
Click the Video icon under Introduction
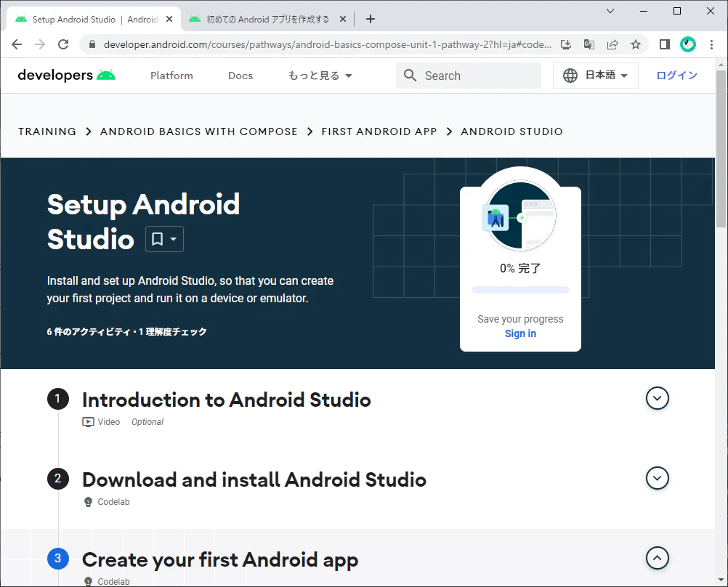88,421
